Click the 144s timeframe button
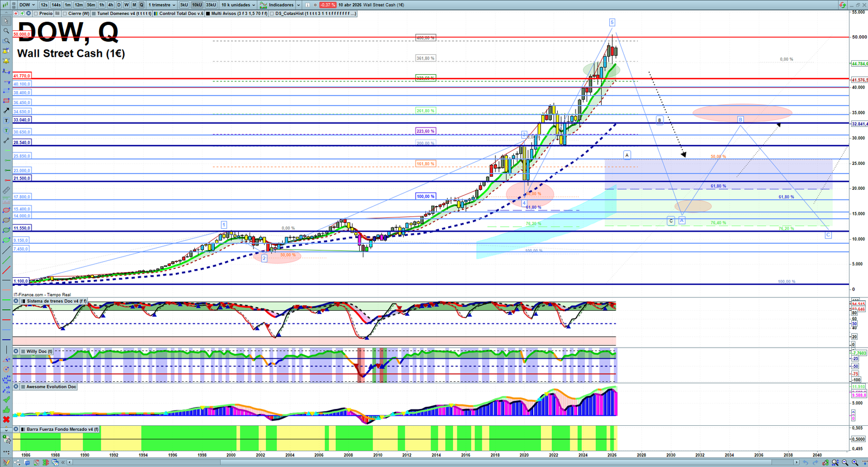The image size is (868, 467). 56,5
